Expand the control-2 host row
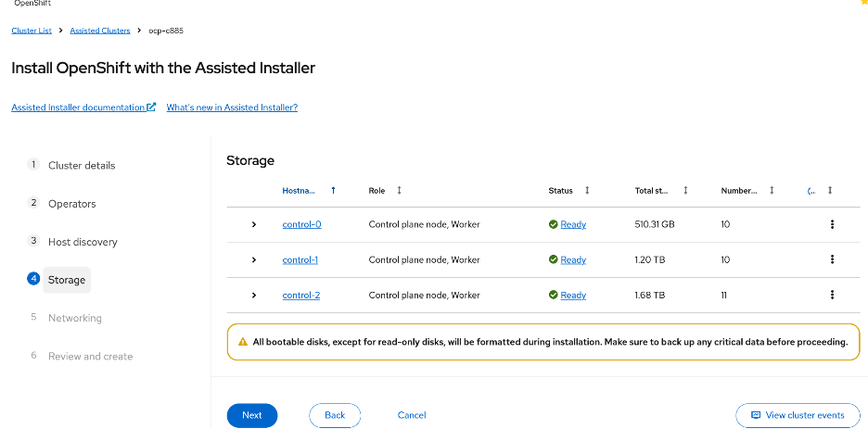Image resolution: width=868 pixels, height=429 pixels. click(254, 295)
